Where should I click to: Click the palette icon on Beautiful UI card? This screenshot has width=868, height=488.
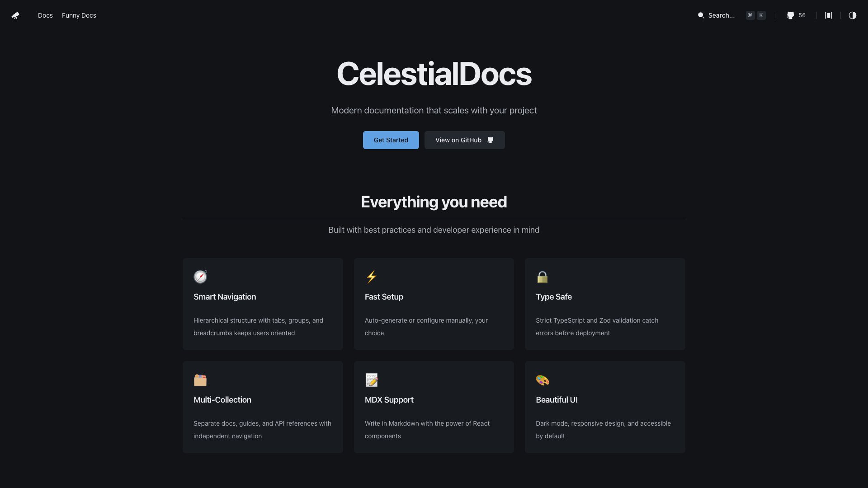coord(542,380)
